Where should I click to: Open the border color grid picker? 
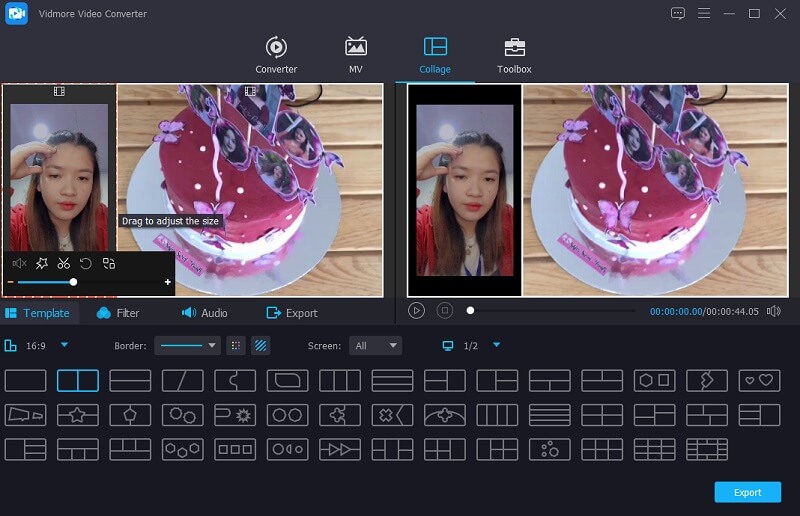(236, 346)
